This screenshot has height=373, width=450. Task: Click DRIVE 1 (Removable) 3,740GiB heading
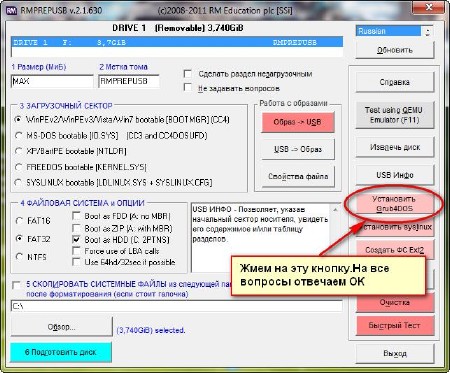tap(178, 28)
